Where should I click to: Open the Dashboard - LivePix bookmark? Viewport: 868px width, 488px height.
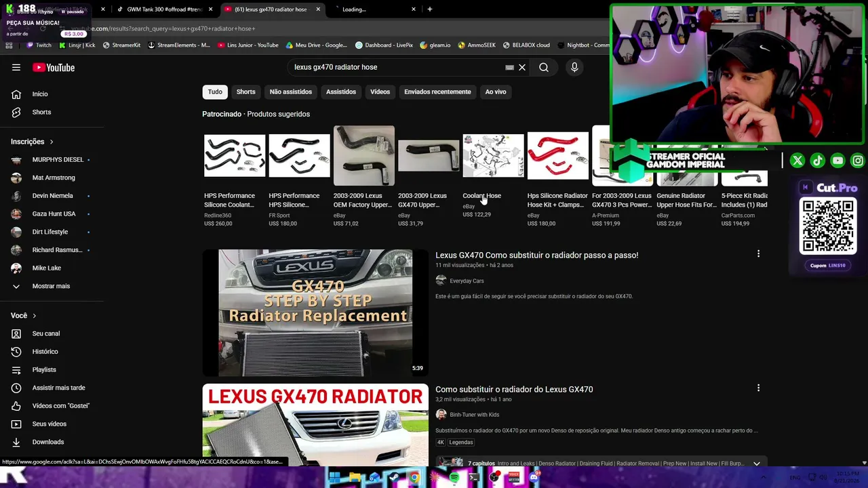(384, 45)
